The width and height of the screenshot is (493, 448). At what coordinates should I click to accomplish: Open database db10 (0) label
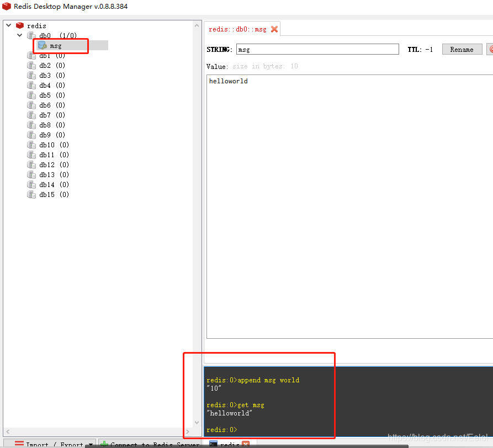pos(54,145)
